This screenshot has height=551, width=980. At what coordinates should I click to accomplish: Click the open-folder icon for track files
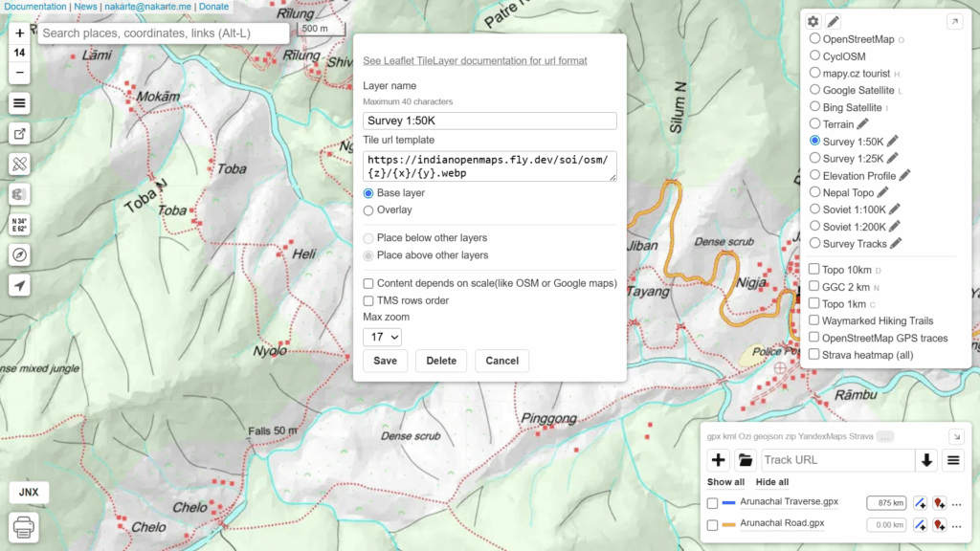pyautogui.click(x=746, y=460)
